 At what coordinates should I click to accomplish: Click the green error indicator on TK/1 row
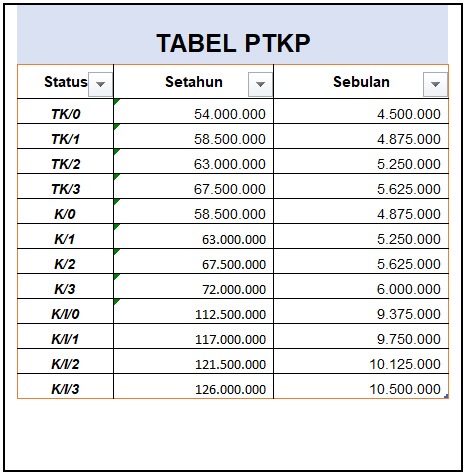point(116,126)
